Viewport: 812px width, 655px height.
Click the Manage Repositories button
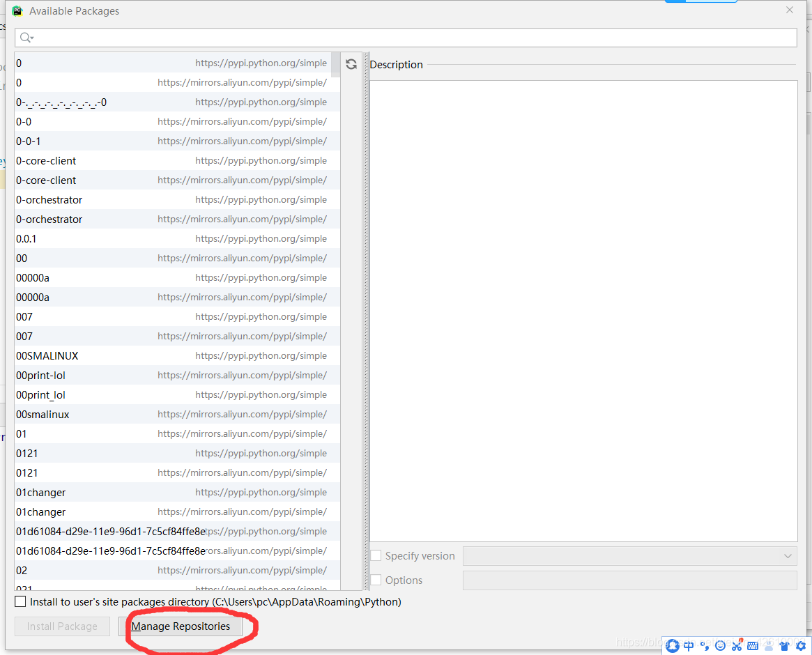[x=181, y=626]
